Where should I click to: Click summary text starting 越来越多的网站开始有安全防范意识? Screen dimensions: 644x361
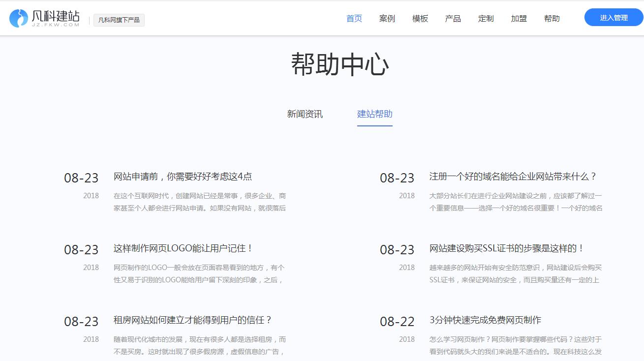pyautogui.click(x=516, y=273)
